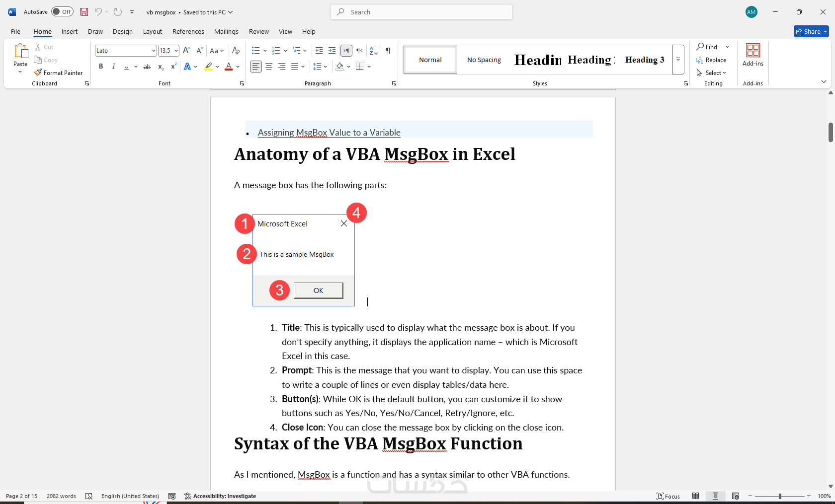Viewport: 835px width, 504px height.
Task: Open the File menu
Action: tap(16, 31)
